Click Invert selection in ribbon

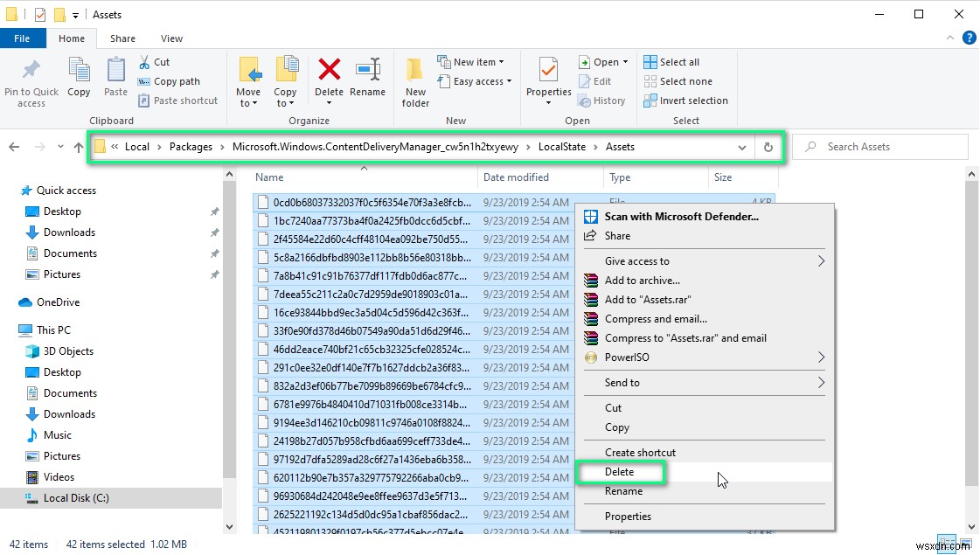pyautogui.click(x=685, y=101)
